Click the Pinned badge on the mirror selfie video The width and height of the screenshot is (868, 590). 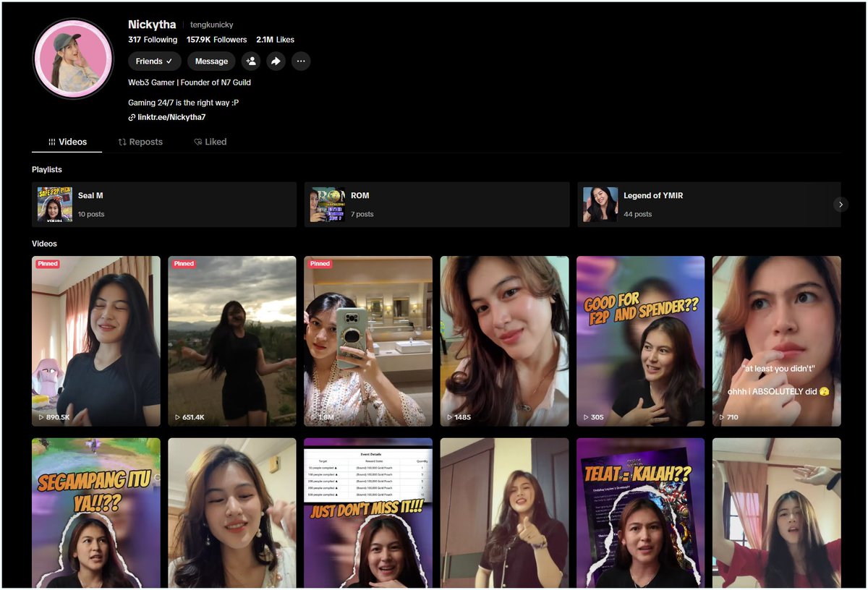click(x=320, y=264)
